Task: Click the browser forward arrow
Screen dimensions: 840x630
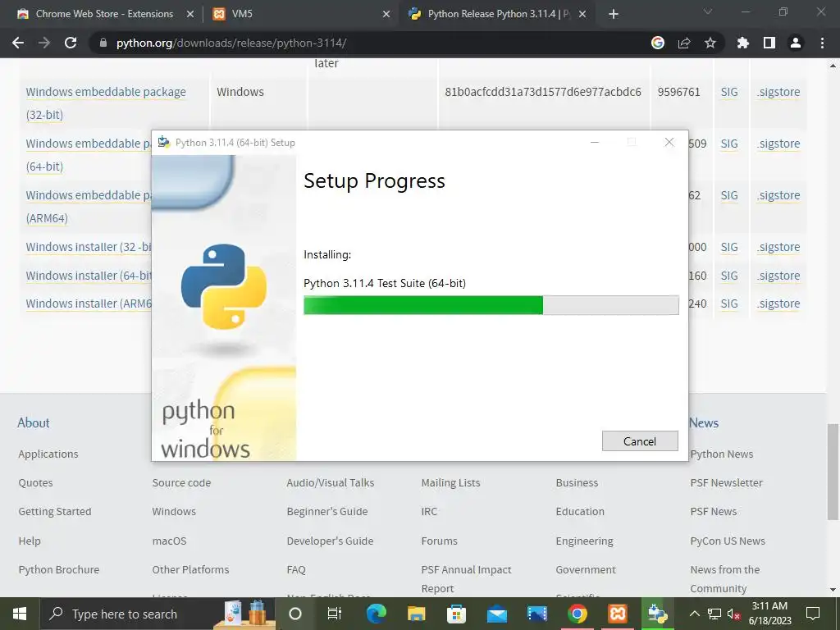Action: point(44,43)
